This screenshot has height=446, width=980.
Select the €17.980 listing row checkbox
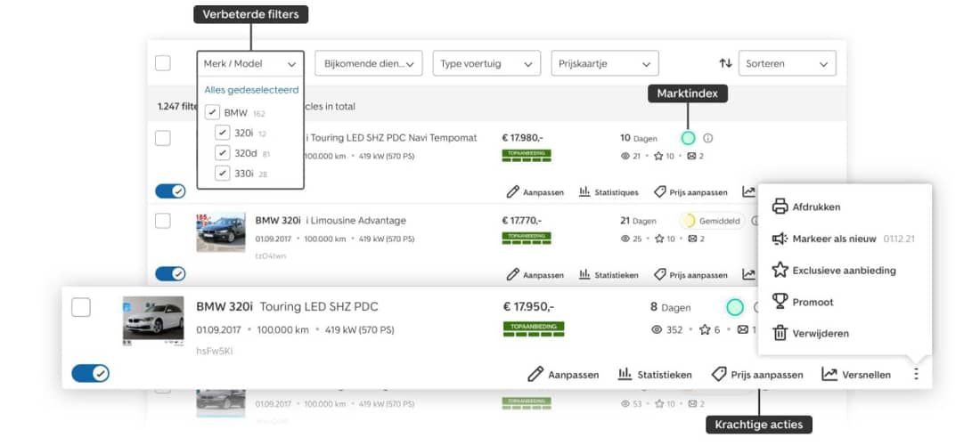(x=162, y=138)
